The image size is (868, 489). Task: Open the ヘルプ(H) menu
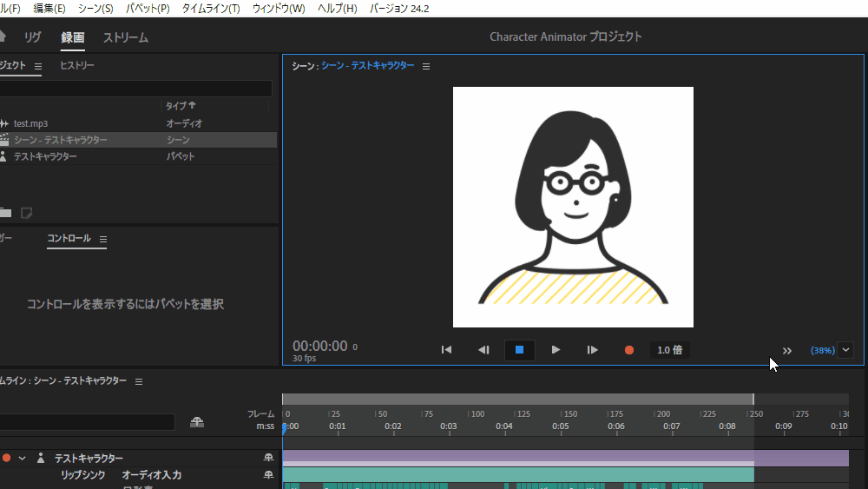[337, 9]
